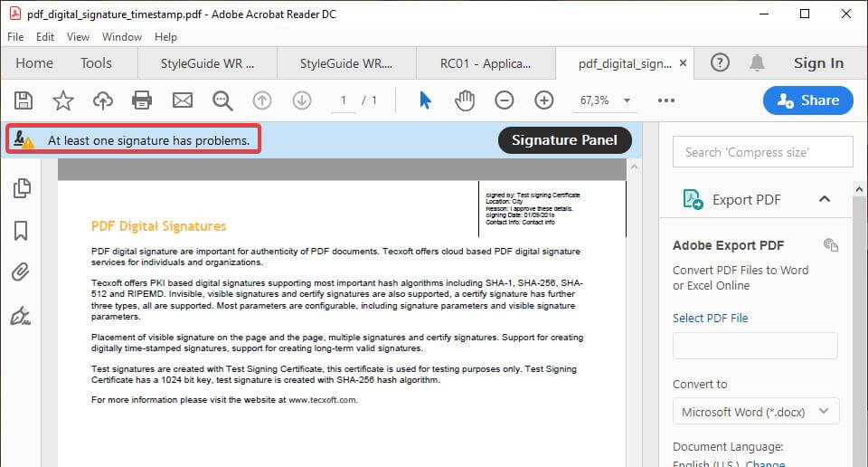
Task: Open the Microsoft Word (*.docx) format dropdown
Action: point(756,412)
